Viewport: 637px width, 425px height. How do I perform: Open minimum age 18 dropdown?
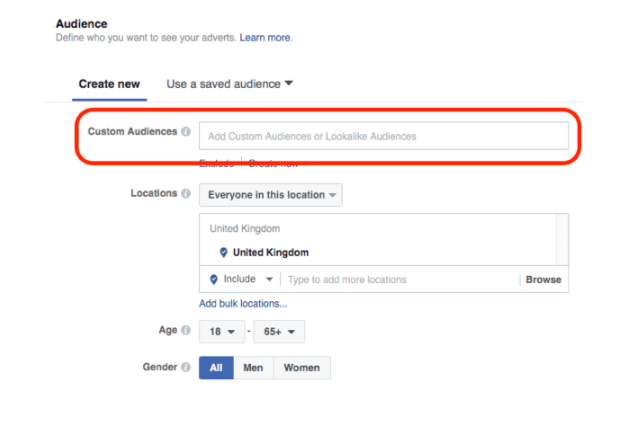tap(220, 331)
